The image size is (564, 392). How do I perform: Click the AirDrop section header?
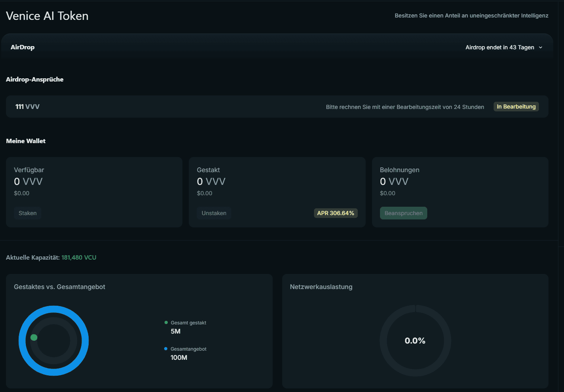[x=277, y=47]
